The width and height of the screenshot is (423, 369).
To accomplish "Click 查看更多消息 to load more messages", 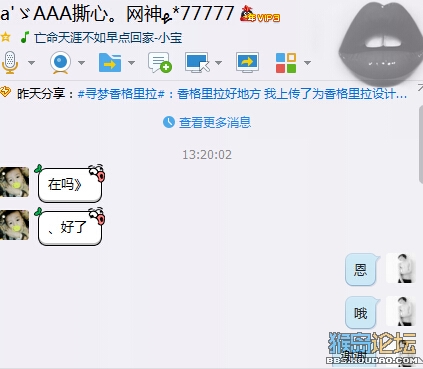I will click(x=215, y=123).
